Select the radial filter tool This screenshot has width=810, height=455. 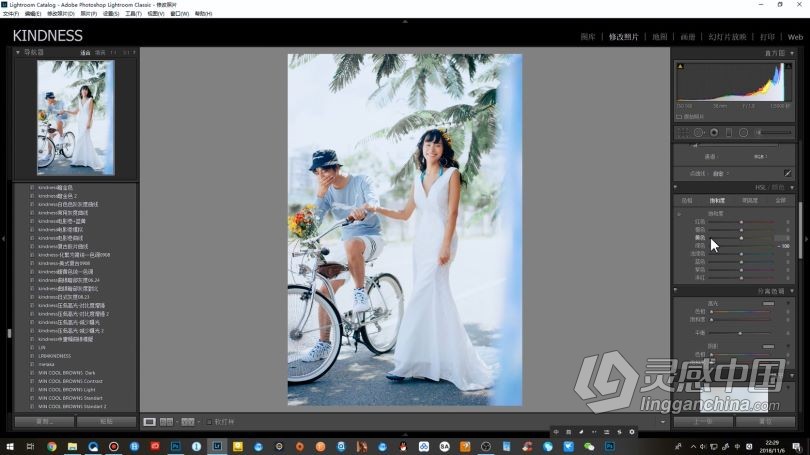click(743, 132)
